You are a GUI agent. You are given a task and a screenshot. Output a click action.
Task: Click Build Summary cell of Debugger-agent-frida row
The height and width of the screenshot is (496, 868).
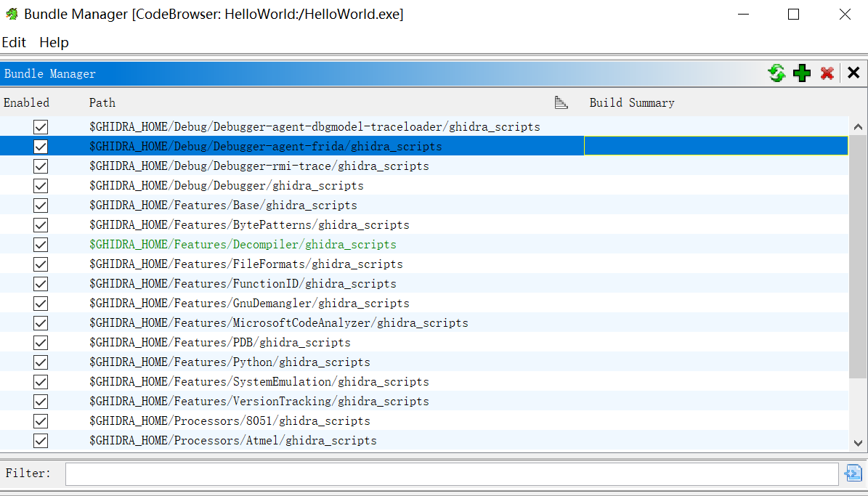[x=715, y=146]
